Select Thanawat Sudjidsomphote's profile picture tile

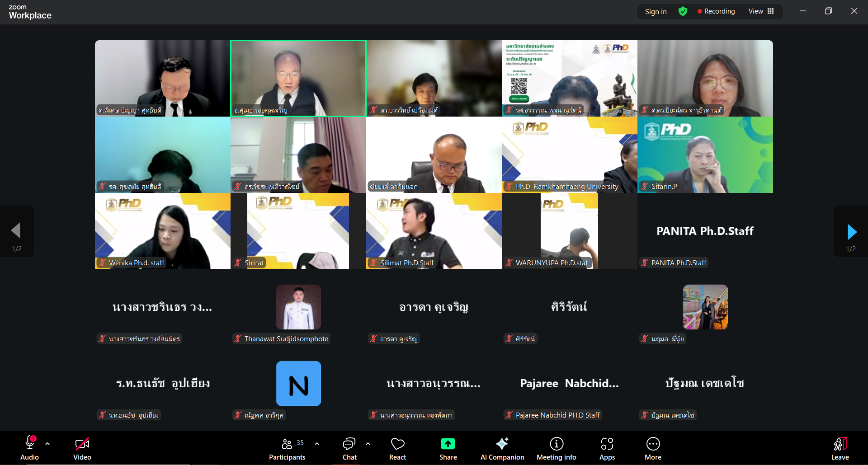tap(298, 307)
